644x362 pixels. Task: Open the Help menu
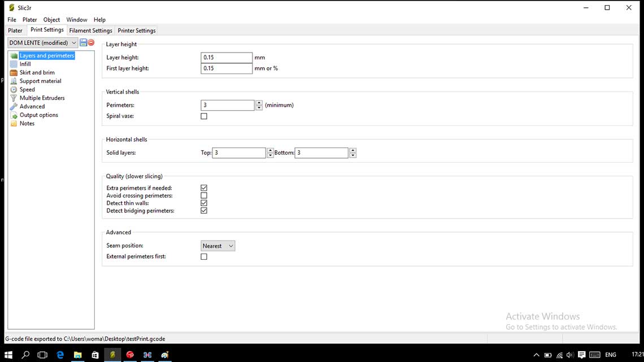99,20
